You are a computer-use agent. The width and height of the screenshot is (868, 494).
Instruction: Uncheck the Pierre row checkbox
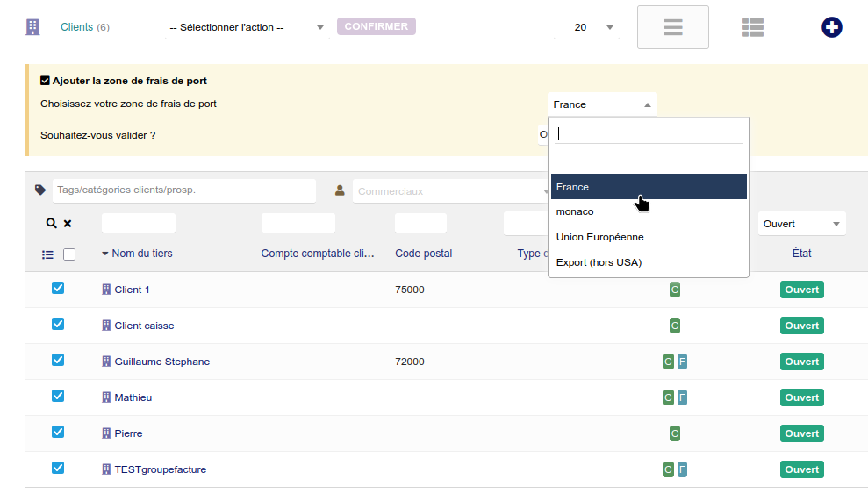click(58, 432)
